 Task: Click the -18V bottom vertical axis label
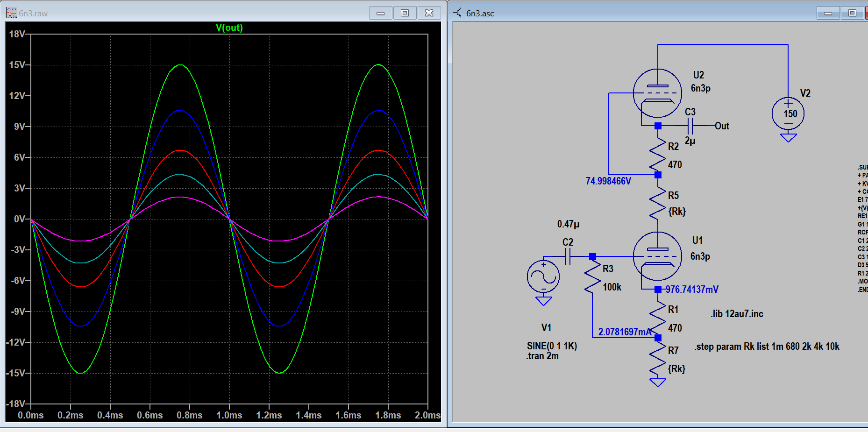[16, 404]
